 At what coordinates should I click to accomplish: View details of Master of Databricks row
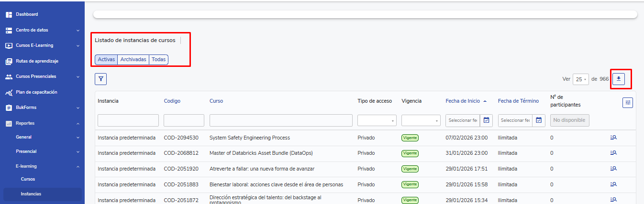[x=613, y=153]
